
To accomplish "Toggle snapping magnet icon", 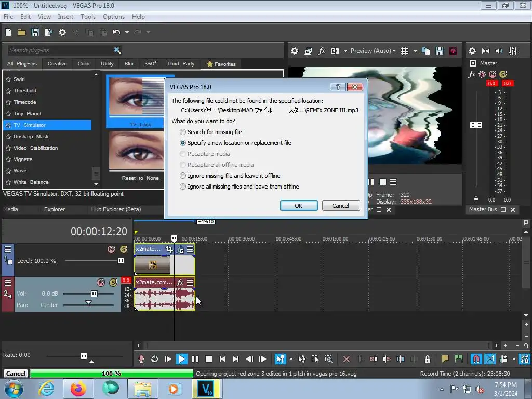I will coord(476,359).
